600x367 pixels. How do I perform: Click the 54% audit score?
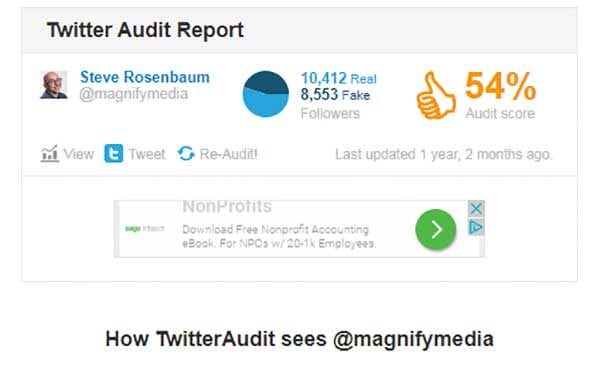(x=501, y=86)
